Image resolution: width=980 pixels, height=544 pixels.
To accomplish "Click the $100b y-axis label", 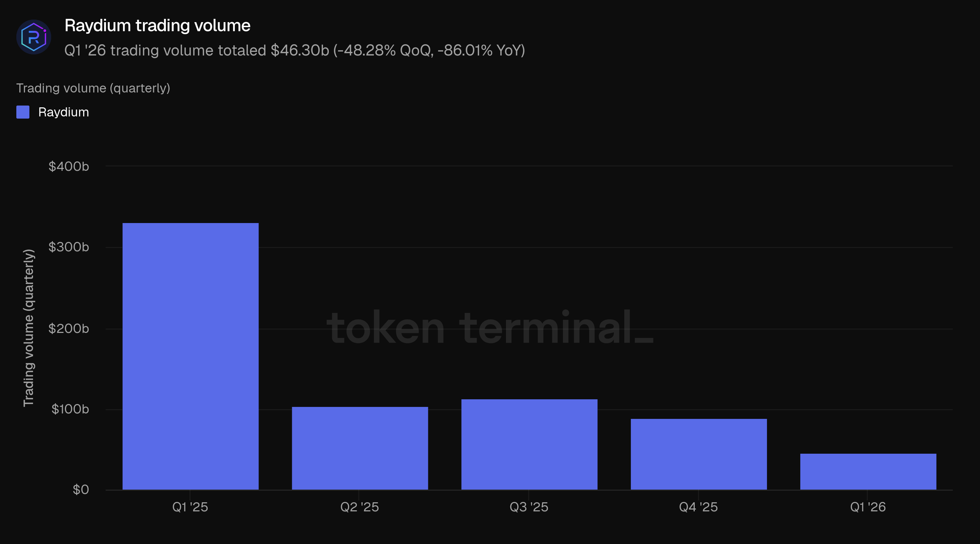I will pyautogui.click(x=70, y=409).
